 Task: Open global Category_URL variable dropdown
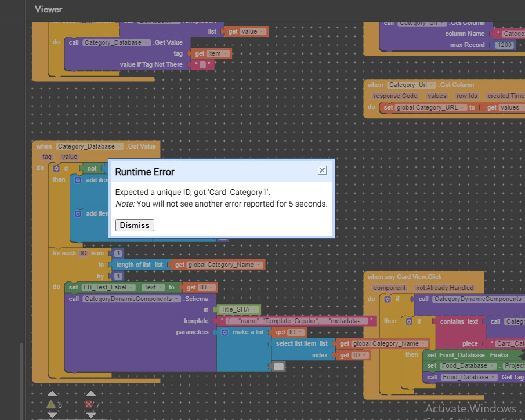click(x=462, y=107)
